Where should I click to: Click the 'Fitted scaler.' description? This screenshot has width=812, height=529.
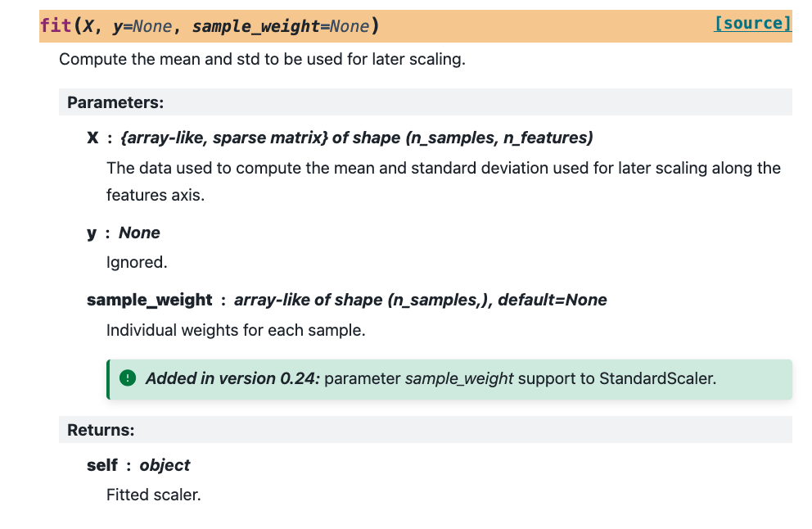(153, 495)
